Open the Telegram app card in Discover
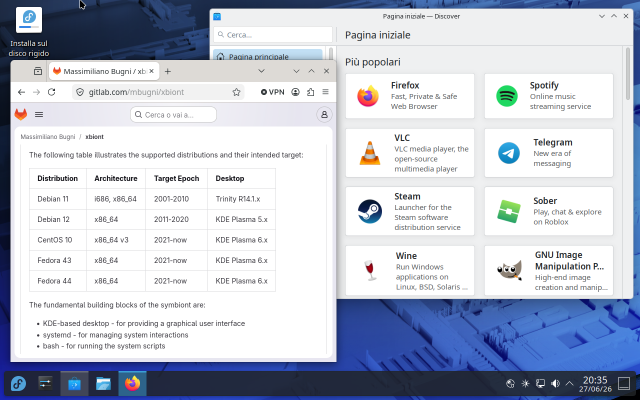 pos(549,153)
